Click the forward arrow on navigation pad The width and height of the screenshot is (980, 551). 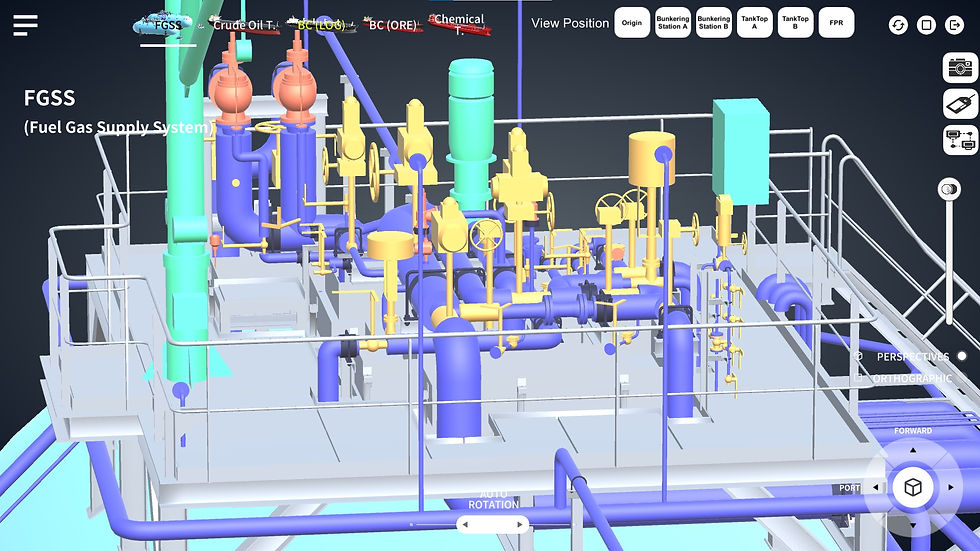point(912,450)
